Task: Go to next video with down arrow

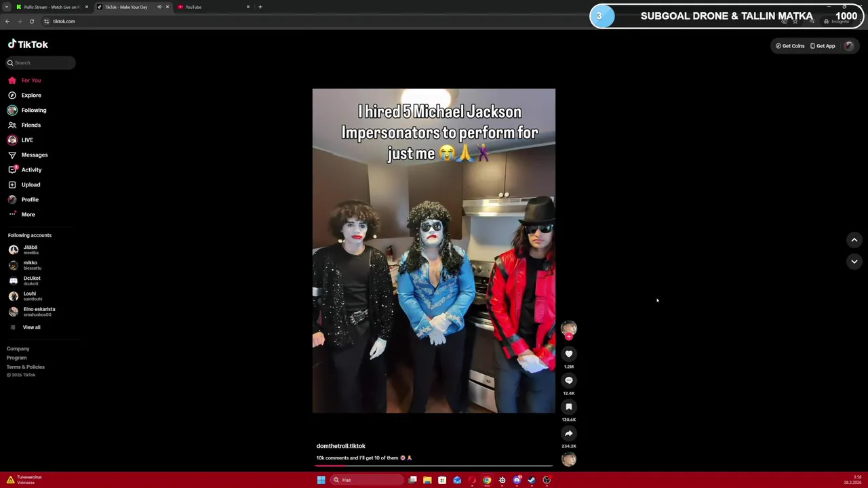Action: tap(854, 262)
